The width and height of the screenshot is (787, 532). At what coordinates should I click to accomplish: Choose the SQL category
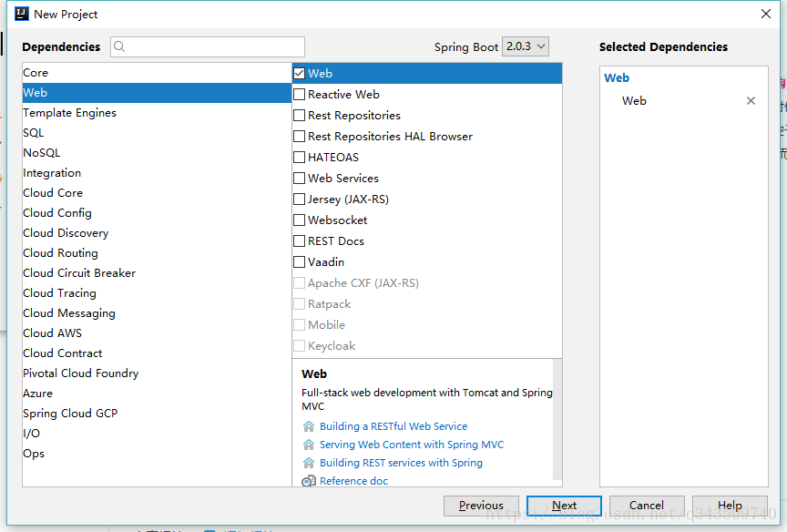[157, 133]
